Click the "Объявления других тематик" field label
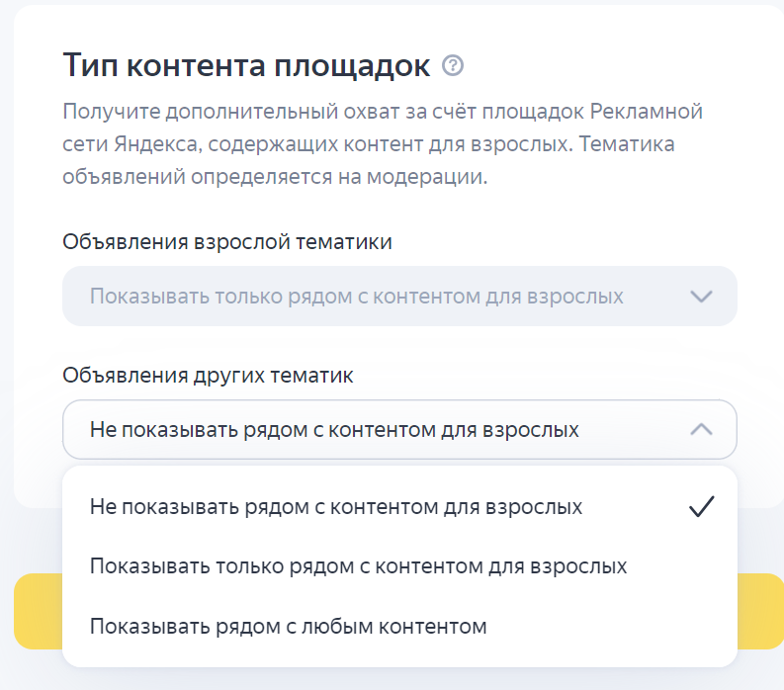The image size is (784, 690). click(208, 375)
